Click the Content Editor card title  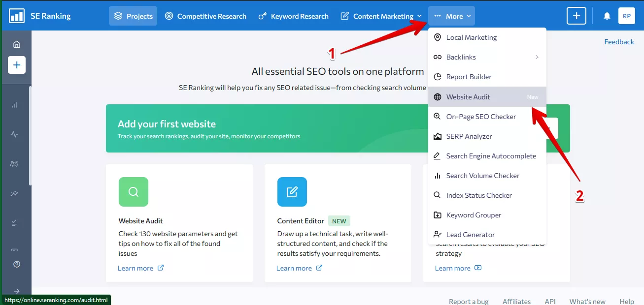click(x=301, y=221)
